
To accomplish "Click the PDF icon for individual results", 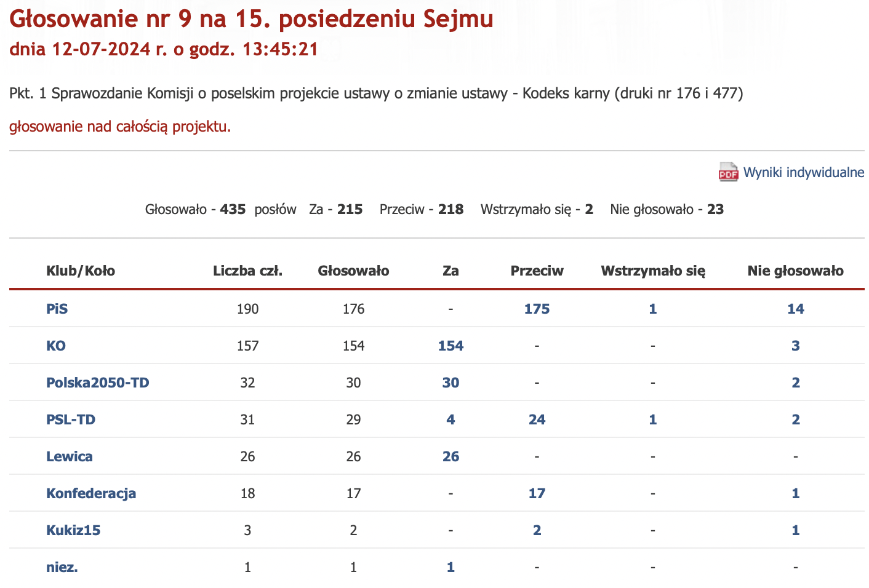I will click(x=728, y=172).
